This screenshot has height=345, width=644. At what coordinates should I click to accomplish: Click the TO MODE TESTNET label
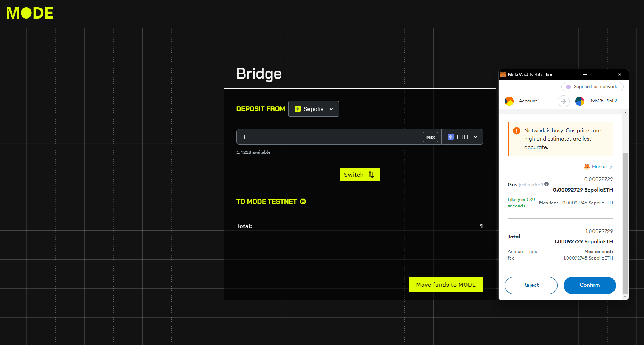(x=266, y=201)
